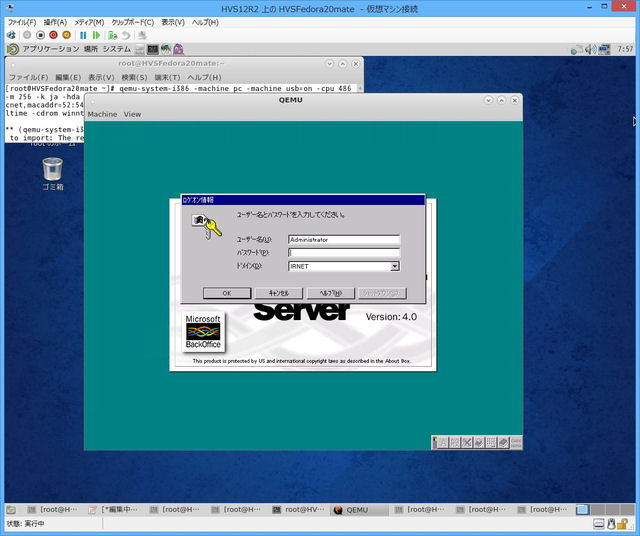
Task: Click the network tray icon in MATE panel
Action: coord(577,50)
